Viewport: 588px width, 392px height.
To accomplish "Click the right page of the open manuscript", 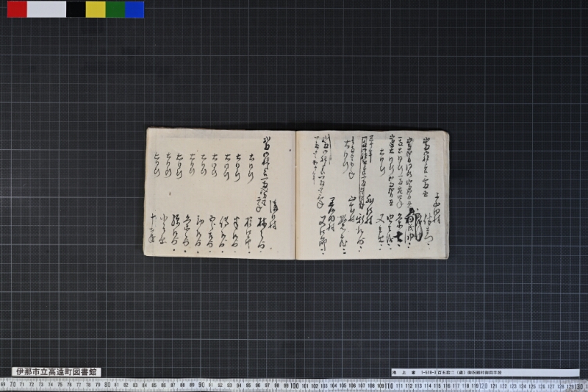I will [x=372, y=194].
